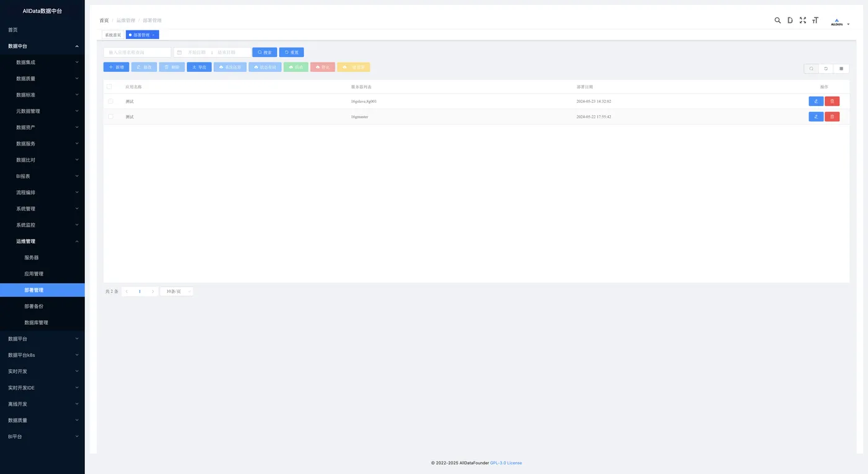Expand the 系统监控 sidebar menu
This screenshot has height=474, width=868.
(42, 225)
